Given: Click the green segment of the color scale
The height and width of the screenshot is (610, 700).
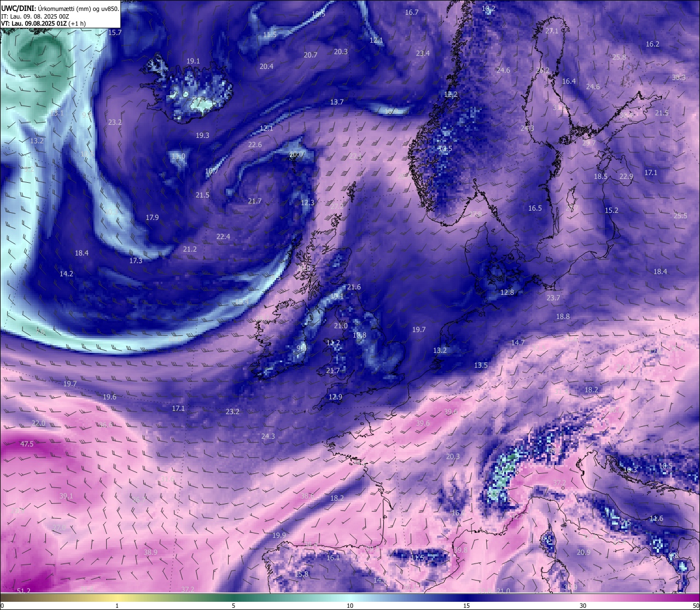Looking at the screenshot, I should (234, 597).
